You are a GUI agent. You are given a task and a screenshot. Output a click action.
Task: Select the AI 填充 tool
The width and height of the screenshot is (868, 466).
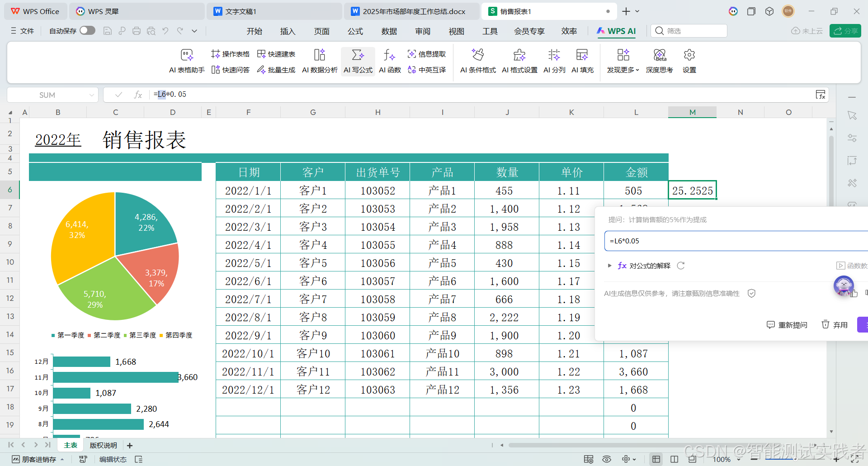[x=582, y=61]
